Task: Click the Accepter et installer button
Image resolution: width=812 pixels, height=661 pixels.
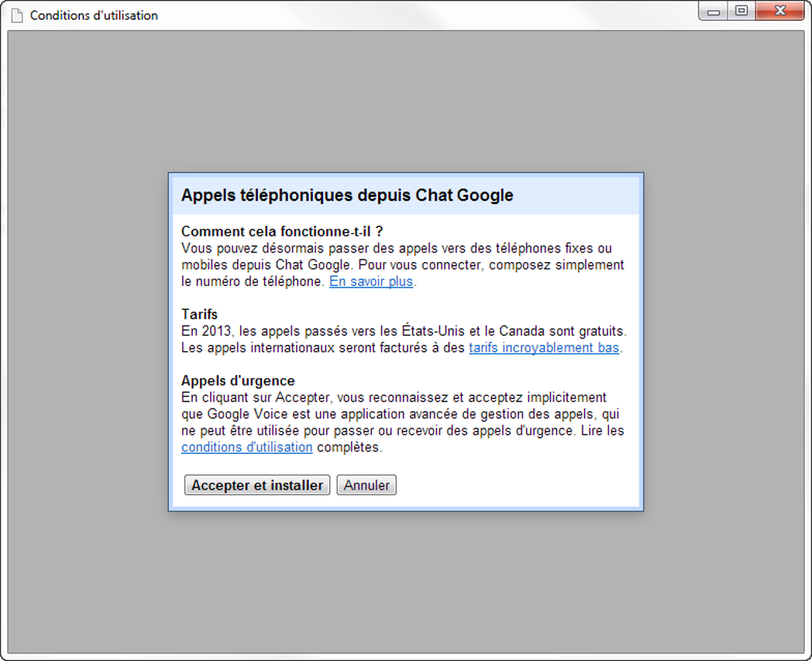Action: click(257, 485)
